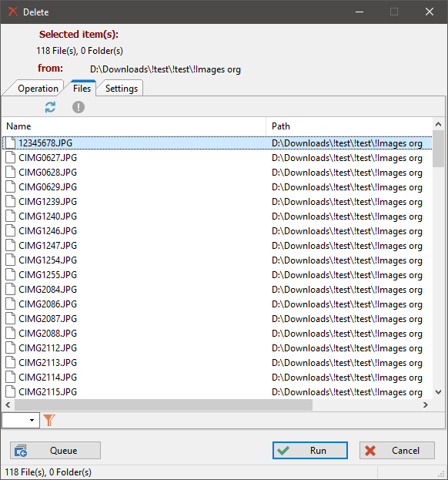Click the gray exclamation warning icon
This screenshot has height=480, width=448.
(79, 107)
